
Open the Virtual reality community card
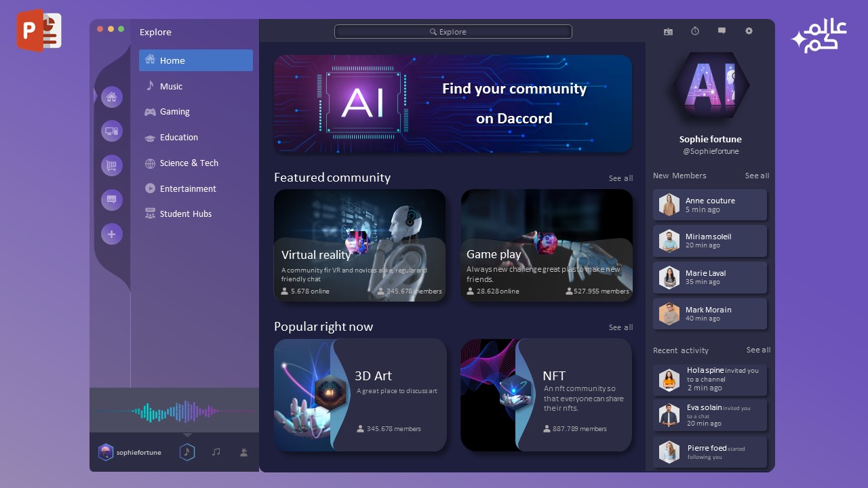[x=359, y=245]
